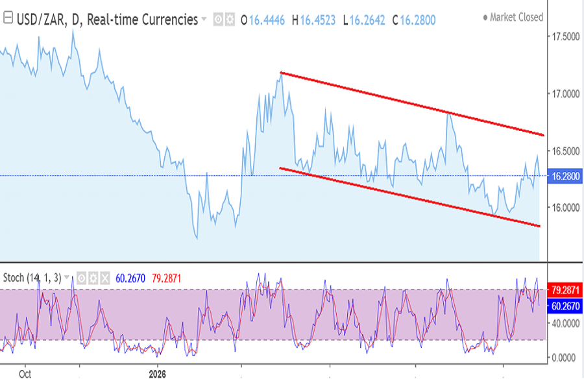
Task: Click the red Stoch value 79.2871 in legend
Action: 167,278
